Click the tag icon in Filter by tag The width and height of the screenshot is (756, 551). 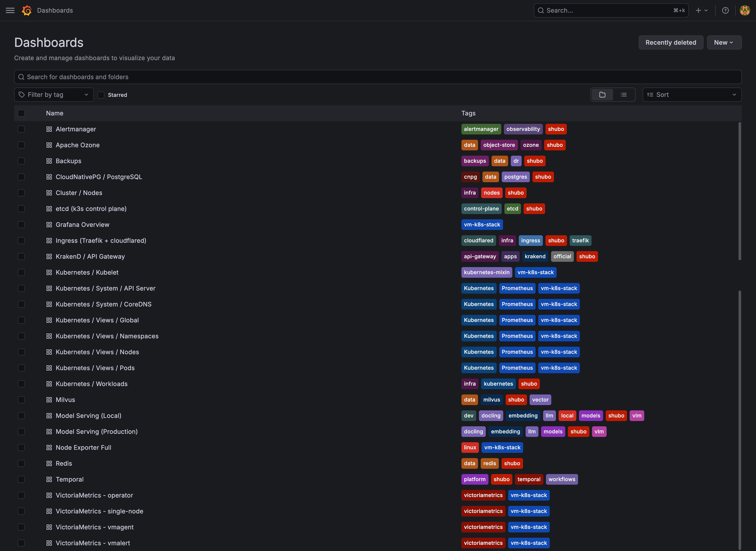22,95
